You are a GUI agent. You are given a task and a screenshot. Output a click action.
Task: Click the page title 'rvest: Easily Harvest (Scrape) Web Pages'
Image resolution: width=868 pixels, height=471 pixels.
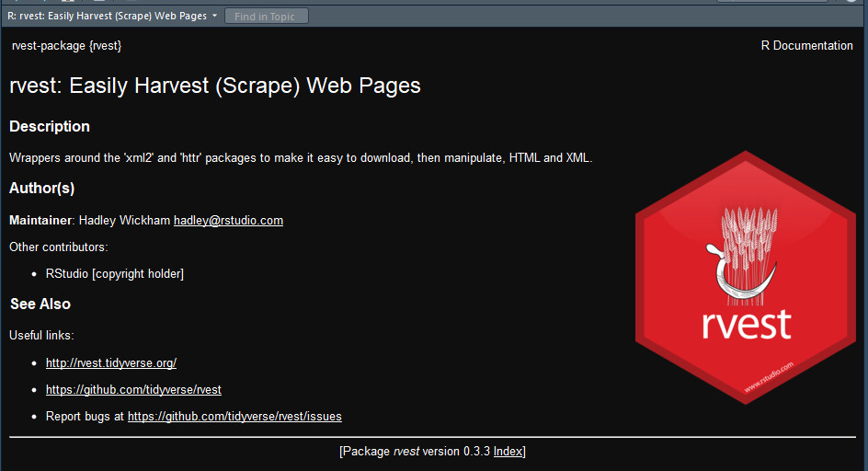pos(215,86)
